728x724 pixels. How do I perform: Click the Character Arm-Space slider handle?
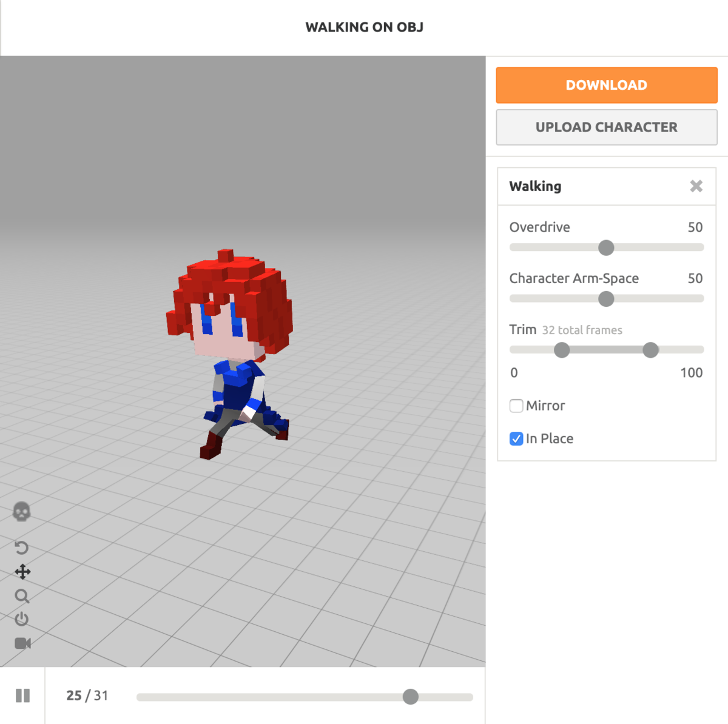click(606, 298)
